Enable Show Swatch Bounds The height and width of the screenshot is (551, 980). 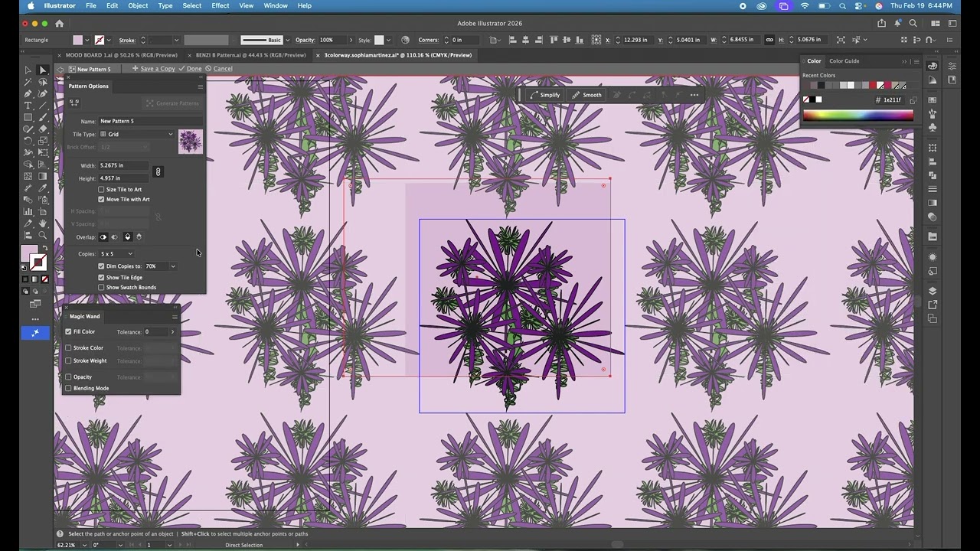[x=101, y=288]
